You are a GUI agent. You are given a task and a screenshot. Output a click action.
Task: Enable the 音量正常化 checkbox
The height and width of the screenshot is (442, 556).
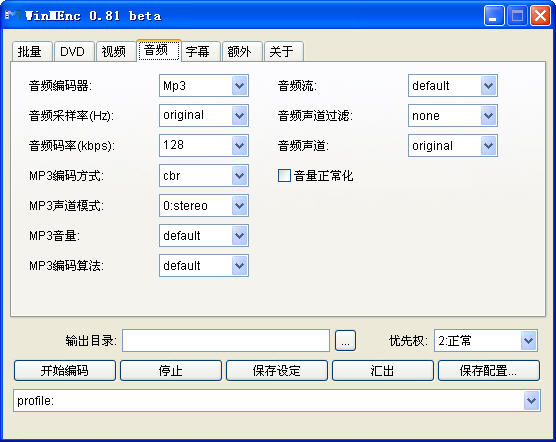tap(284, 175)
